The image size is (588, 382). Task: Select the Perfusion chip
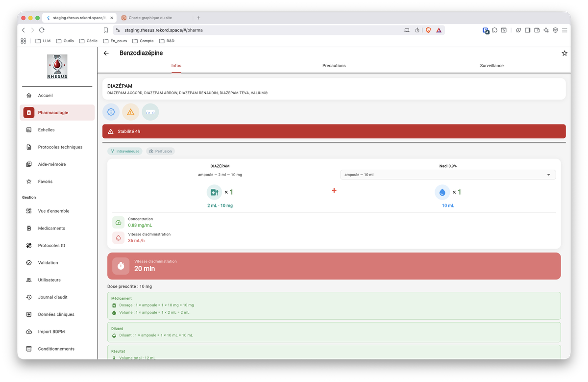[161, 151]
